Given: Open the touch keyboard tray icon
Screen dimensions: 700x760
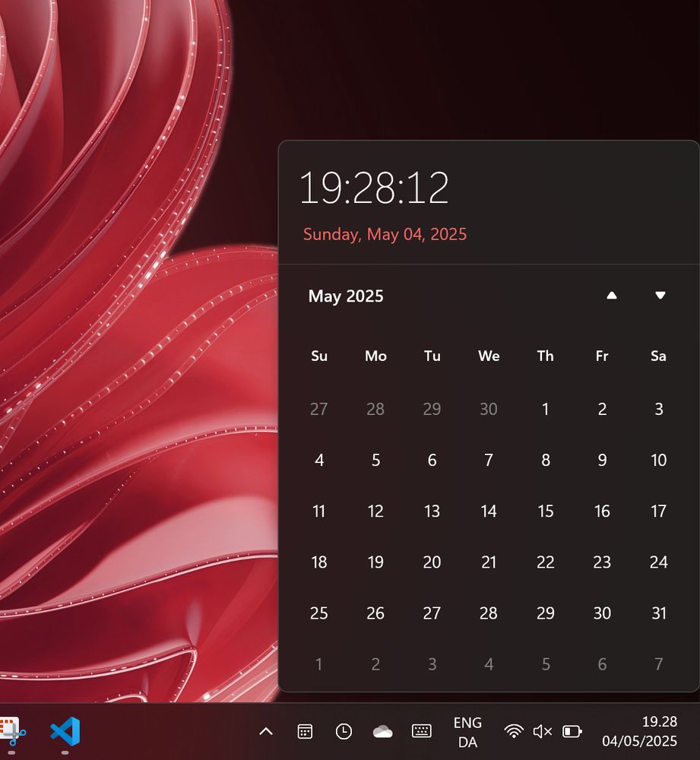Looking at the screenshot, I should (x=421, y=730).
